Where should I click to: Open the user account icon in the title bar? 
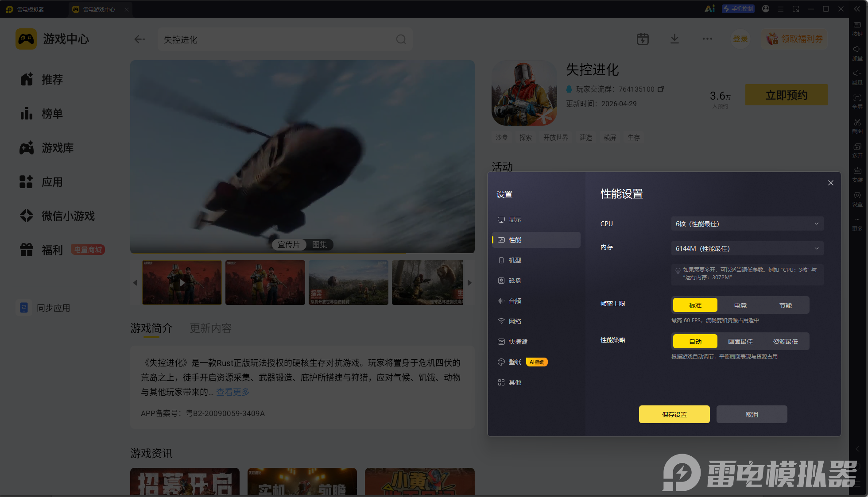(x=766, y=9)
